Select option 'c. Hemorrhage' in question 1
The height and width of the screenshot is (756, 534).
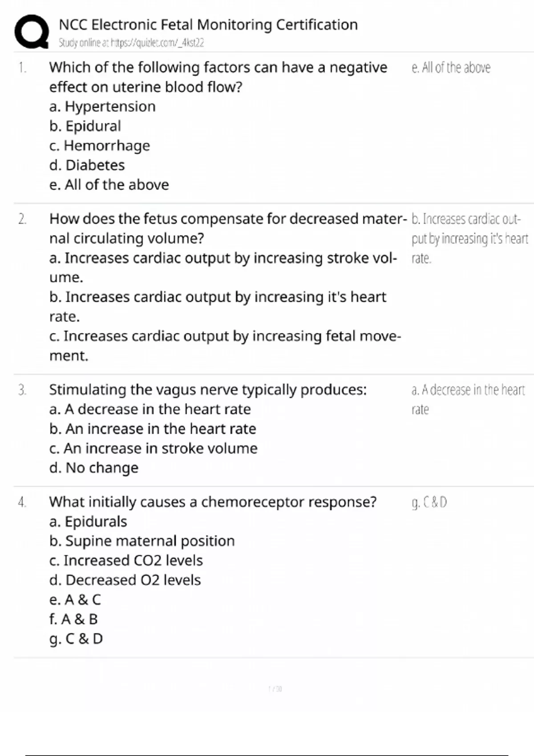pos(100,145)
